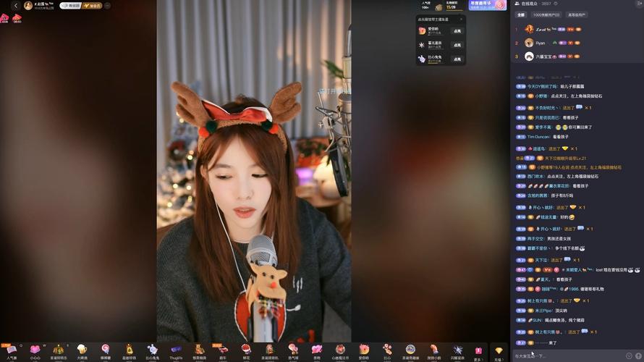Choose the 小心心 heart gift
The image size is (644, 362).
pos(35,350)
